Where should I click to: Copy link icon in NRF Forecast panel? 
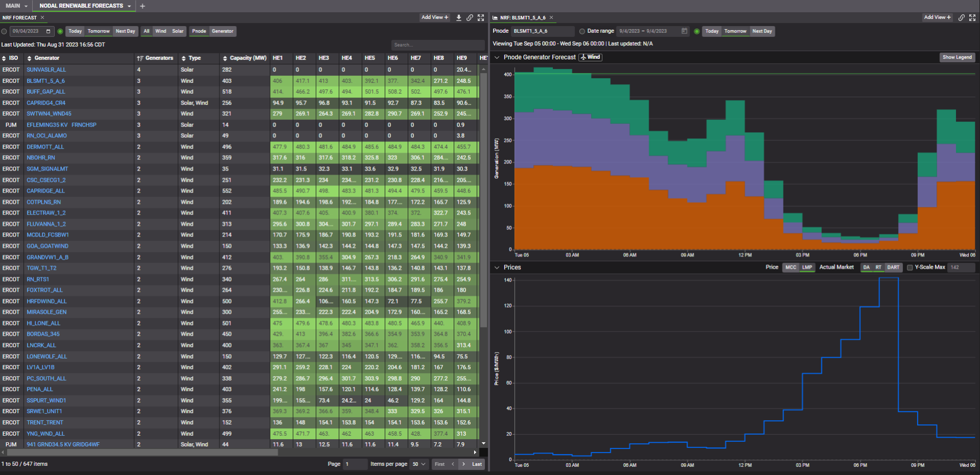coord(470,18)
